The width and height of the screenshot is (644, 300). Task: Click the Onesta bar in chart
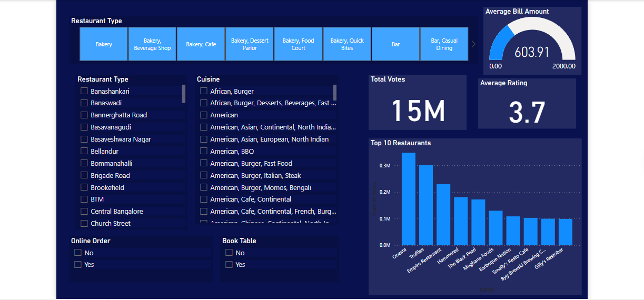[409, 199]
